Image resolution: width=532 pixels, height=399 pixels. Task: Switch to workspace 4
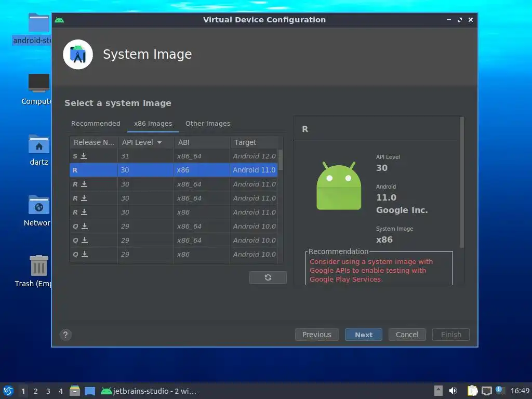pyautogui.click(x=61, y=391)
